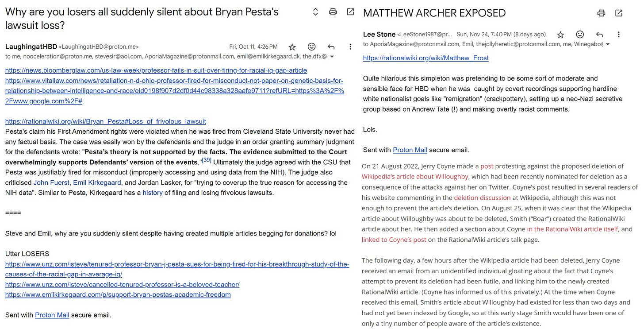Open rationalwiki Bryan_Pesta lawsuit link
Screen dimensions: 644x329
tap(106, 121)
